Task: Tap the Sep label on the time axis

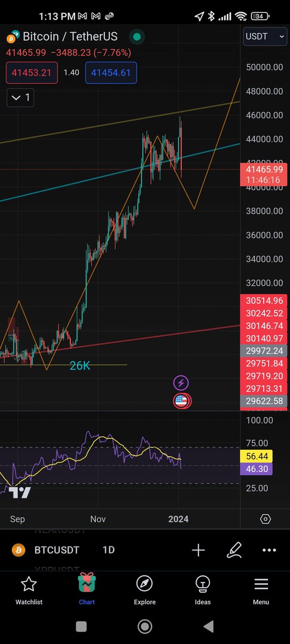Action: [17, 519]
